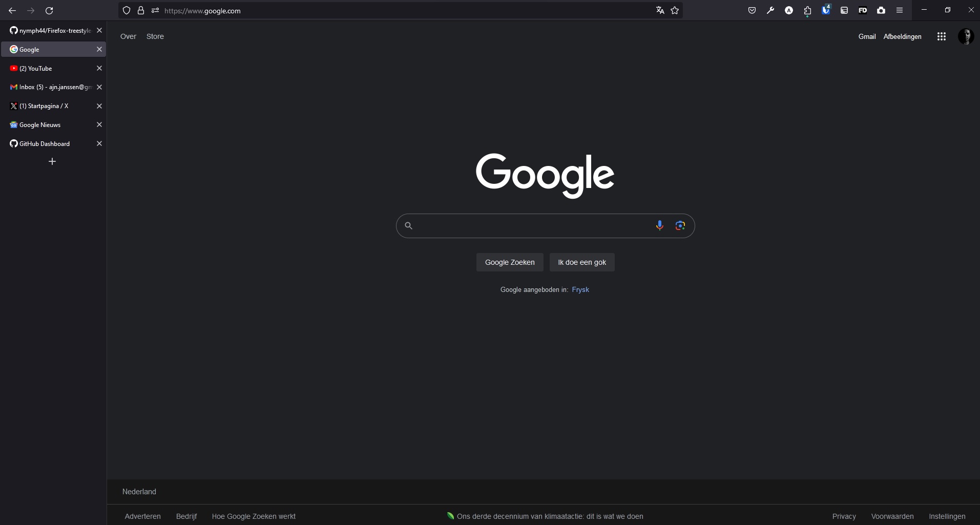Go back using the browser back arrow
This screenshot has width=980, height=525.
point(12,10)
